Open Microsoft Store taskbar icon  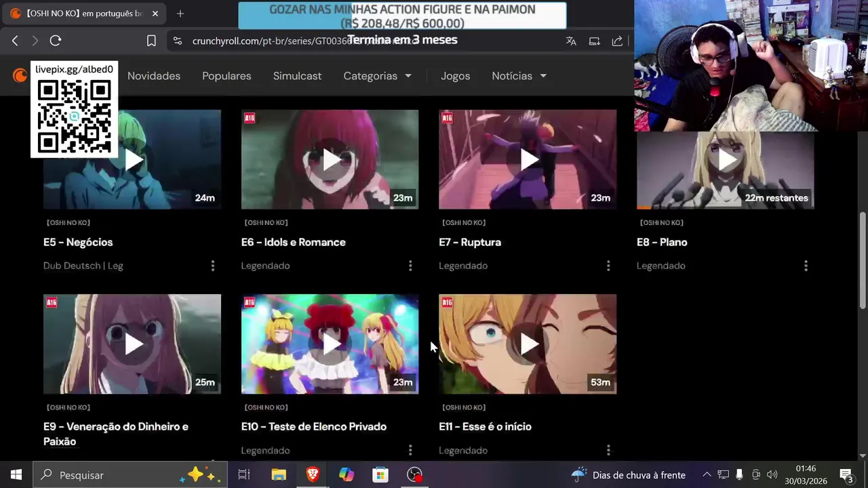(380, 474)
